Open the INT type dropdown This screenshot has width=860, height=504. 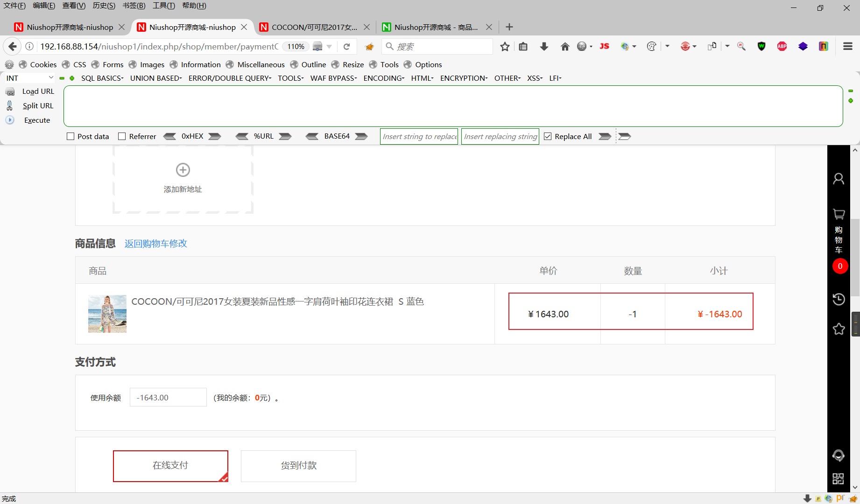[x=29, y=78]
